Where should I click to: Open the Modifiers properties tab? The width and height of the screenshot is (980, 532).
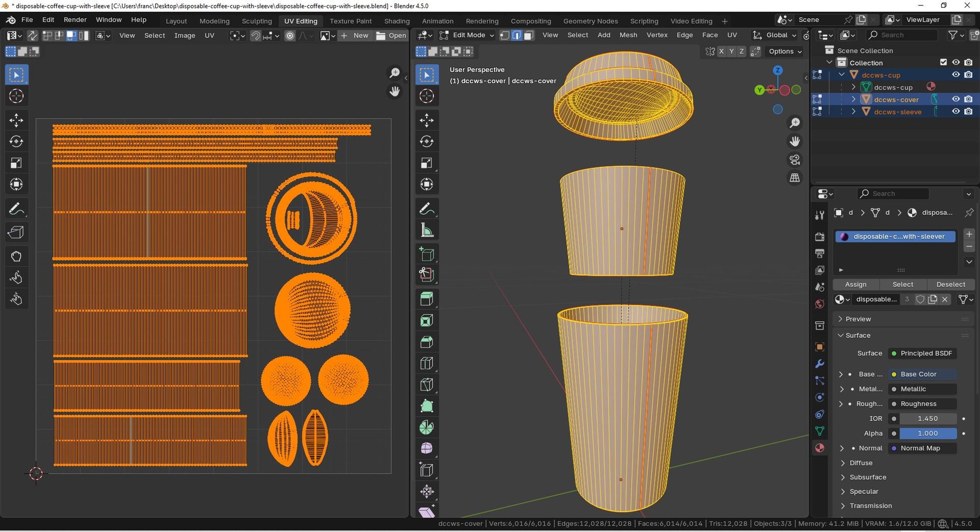point(820,364)
